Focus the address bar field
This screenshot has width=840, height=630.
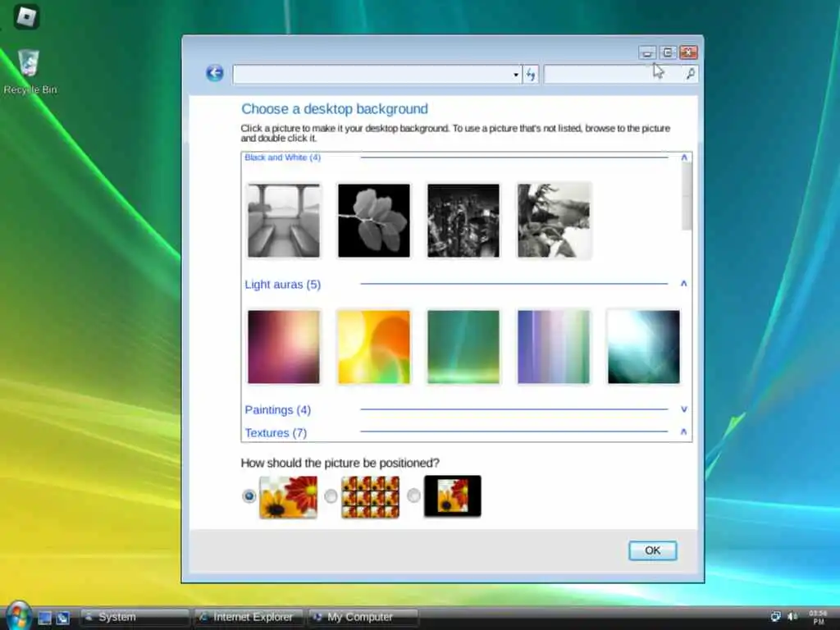377,75
